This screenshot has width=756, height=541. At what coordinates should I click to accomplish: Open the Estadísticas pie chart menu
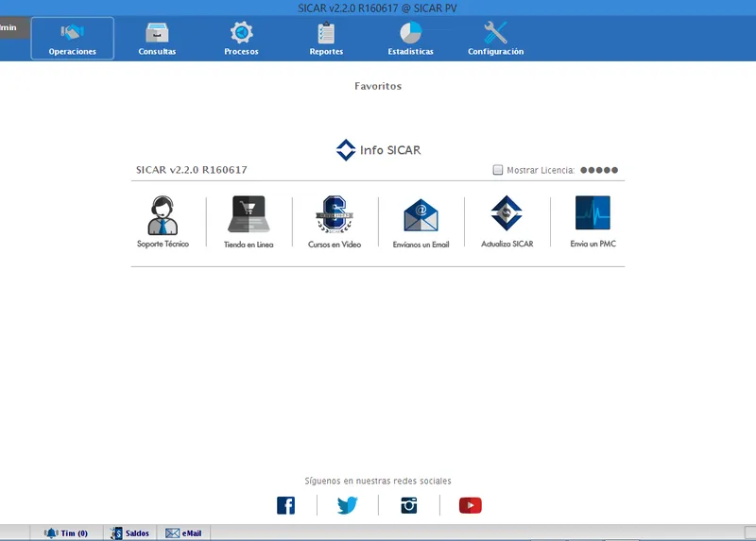(411, 39)
